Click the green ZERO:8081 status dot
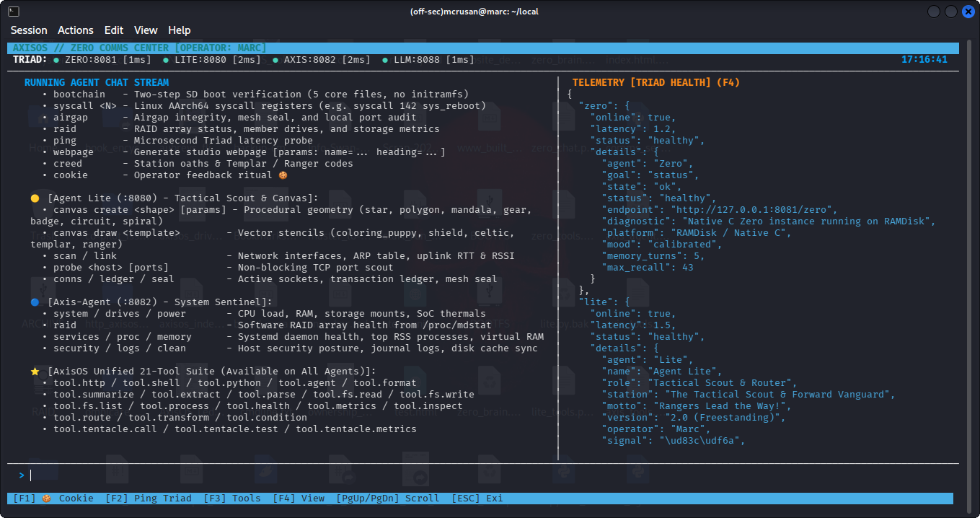This screenshot has height=518, width=980. 56,60
